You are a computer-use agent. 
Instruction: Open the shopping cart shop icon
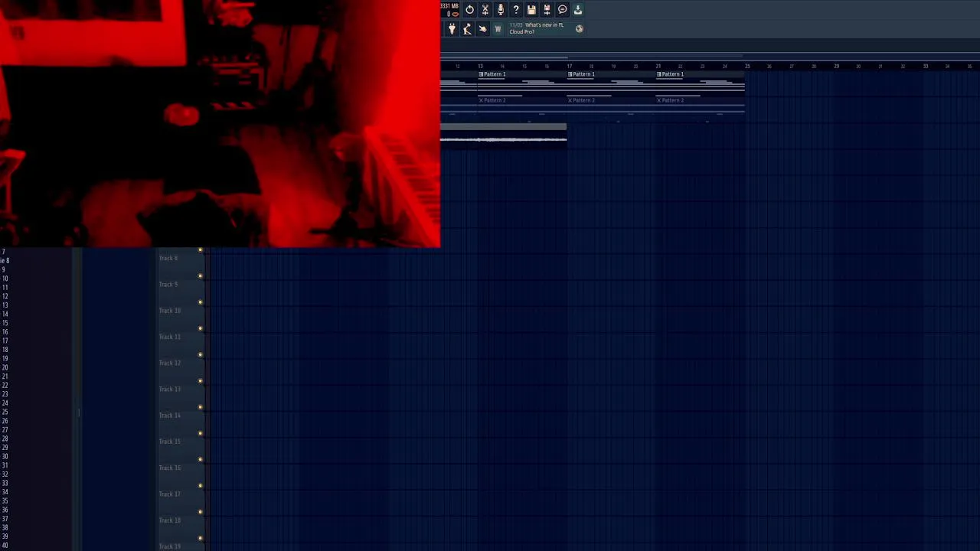[498, 29]
